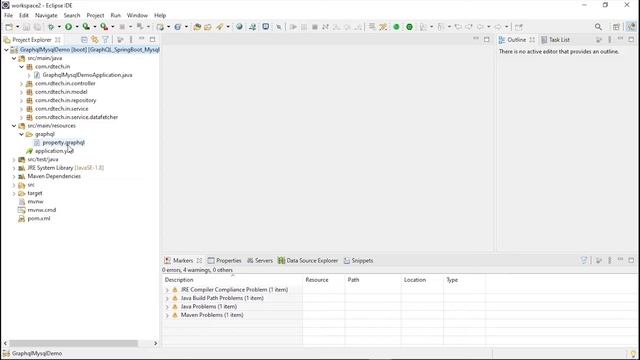
Task: Open the Run icon dropdown arrow
Action: [x=76, y=27]
